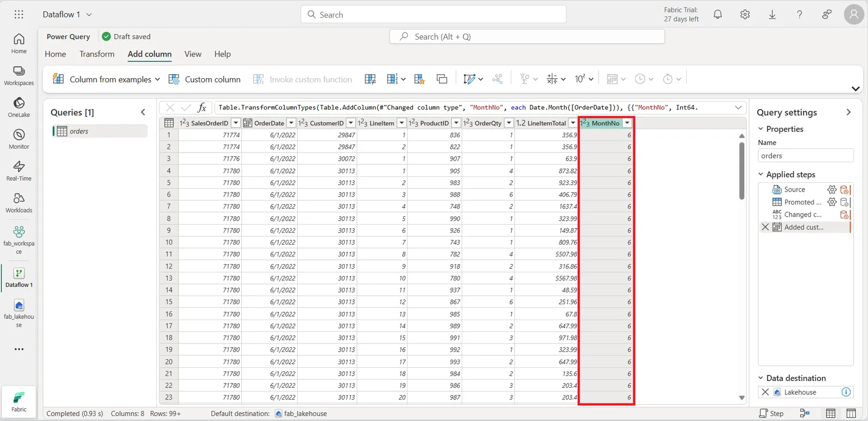This screenshot has width=868, height=421.
Task: Open fab_lakehouse from the sidebar
Action: [19, 314]
